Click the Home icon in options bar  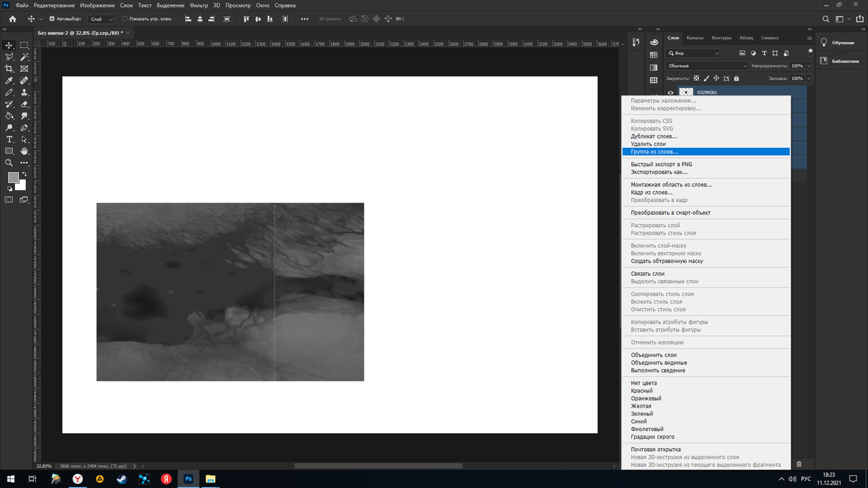[x=12, y=19]
